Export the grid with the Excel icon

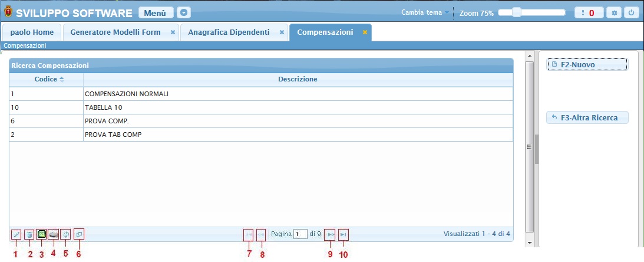pos(41,234)
